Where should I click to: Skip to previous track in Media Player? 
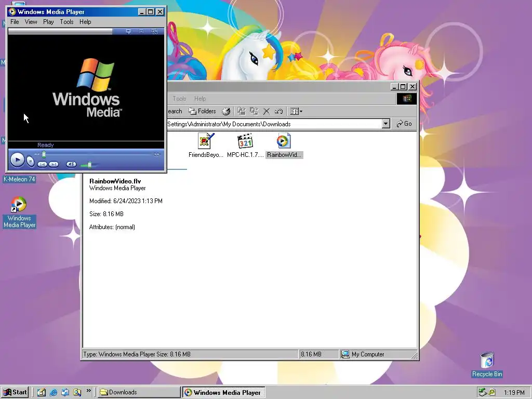(x=42, y=165)
